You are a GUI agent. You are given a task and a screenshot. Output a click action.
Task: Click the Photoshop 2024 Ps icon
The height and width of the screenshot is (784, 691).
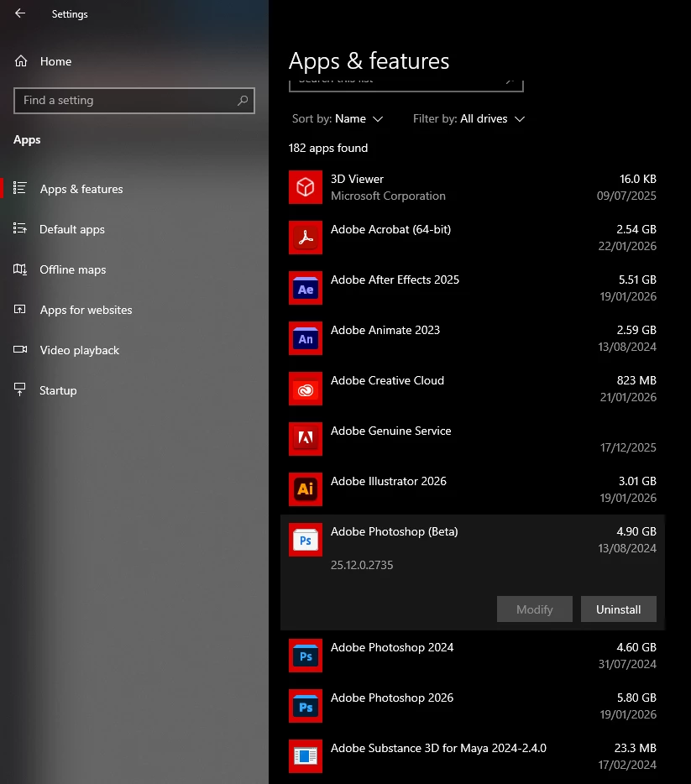pos(306,656)
